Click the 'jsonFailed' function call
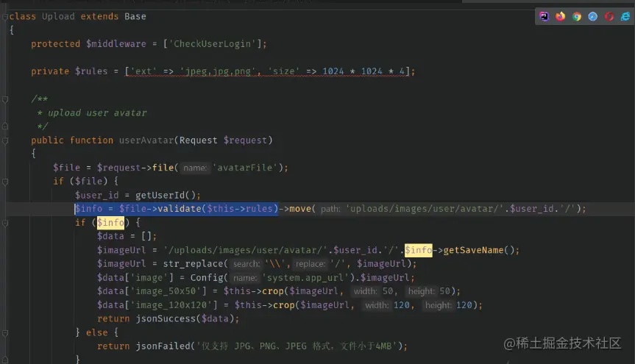 163,346
